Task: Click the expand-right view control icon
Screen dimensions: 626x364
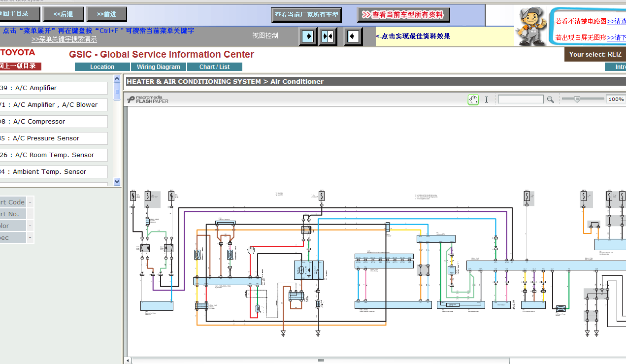Action: [x=308, y=36]
